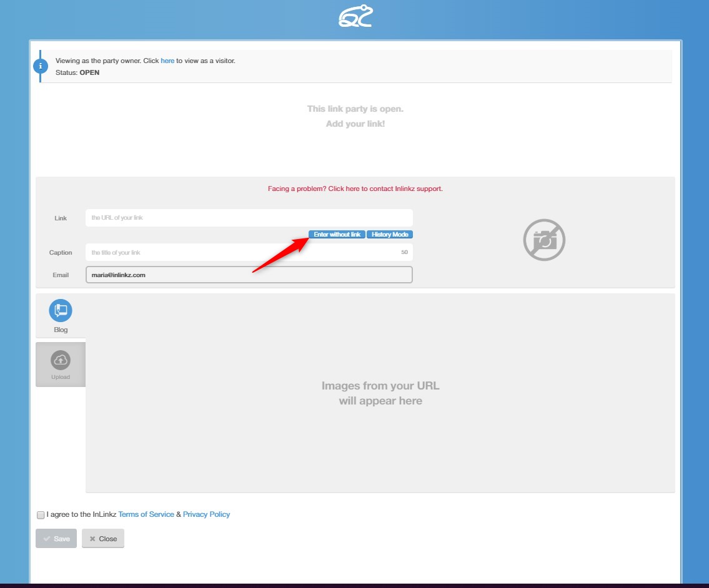
Task: Focus the Caption title input field
Action: [249, 252]
